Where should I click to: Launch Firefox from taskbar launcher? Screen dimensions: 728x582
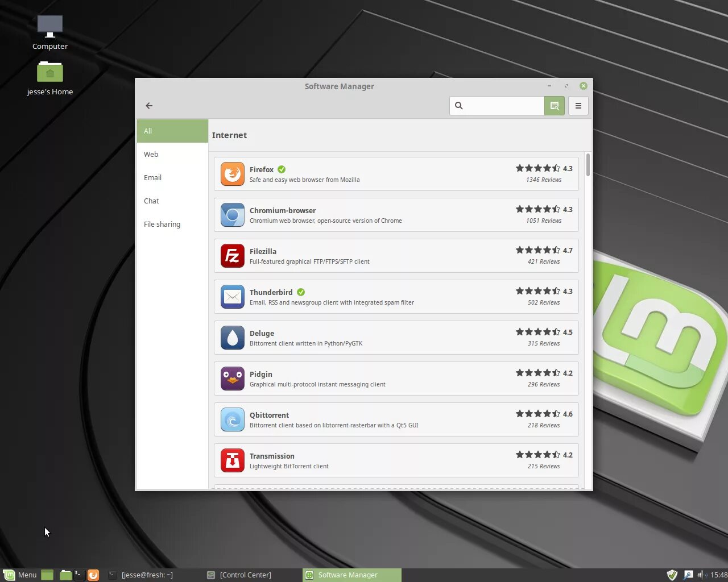(93, 575)
